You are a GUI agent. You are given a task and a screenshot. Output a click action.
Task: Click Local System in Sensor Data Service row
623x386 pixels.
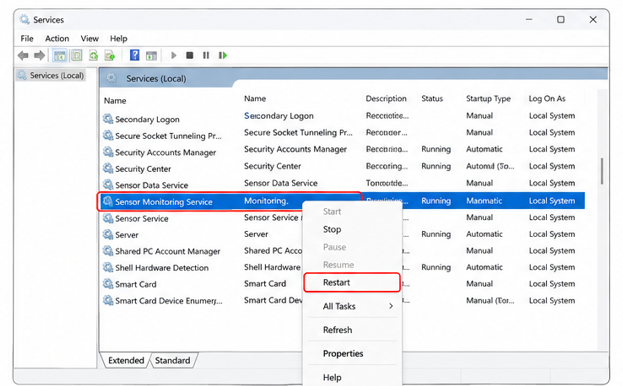pos(552,183)
